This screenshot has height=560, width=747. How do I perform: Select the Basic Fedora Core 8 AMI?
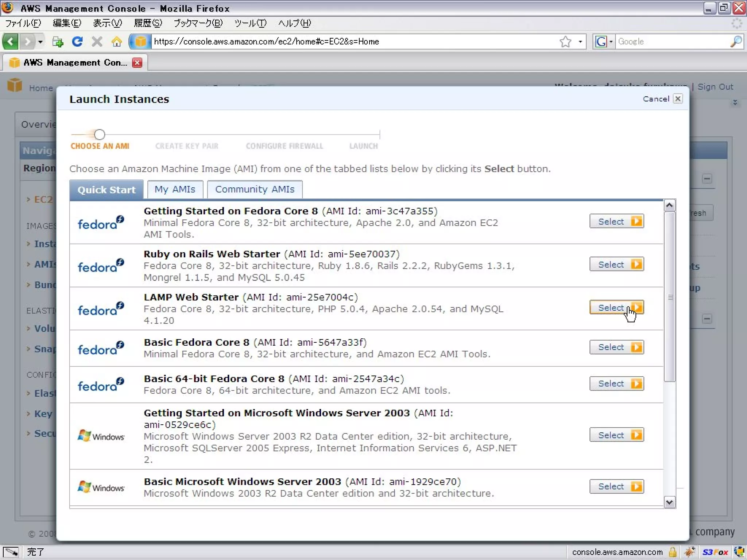pyautogui.click(x=616, y=347)
